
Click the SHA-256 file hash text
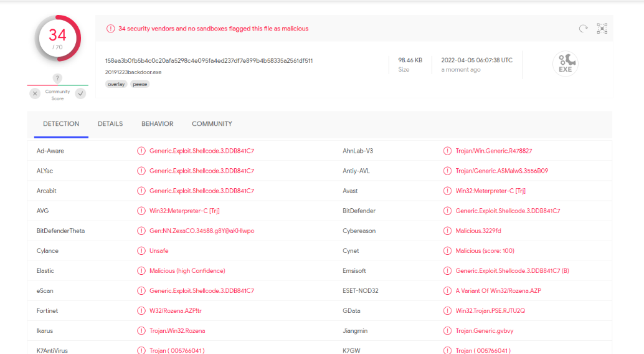click(209, 60)
